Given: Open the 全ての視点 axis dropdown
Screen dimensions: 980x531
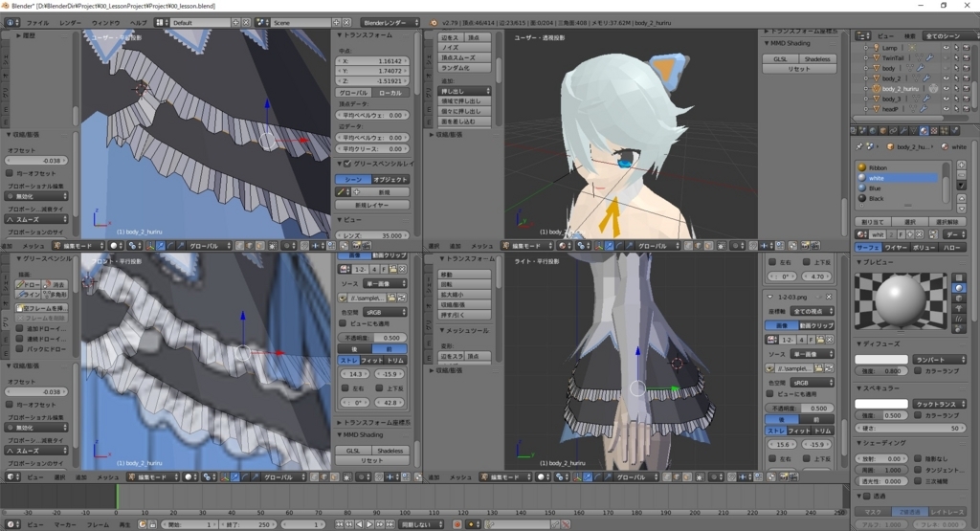Looking at the screenshot, I should pyautogui.click(x=813, y=311).
